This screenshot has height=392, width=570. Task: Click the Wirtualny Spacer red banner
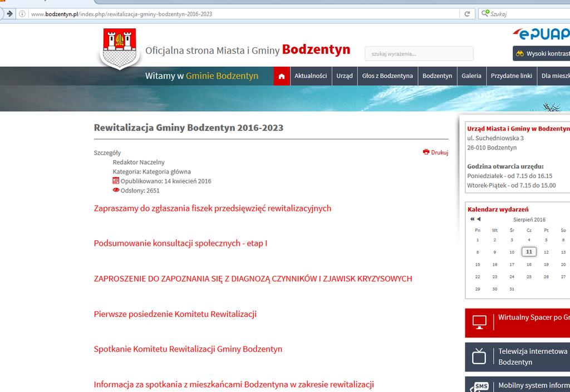[517, 323]
